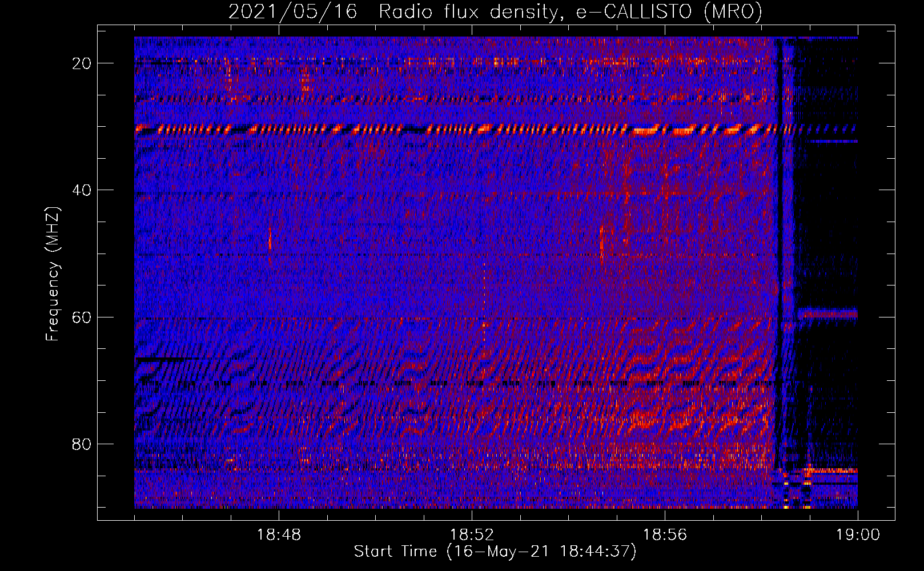
Task: Click the '19:00' time tick label
Action: pyautogui.click(x=858, y=535)
